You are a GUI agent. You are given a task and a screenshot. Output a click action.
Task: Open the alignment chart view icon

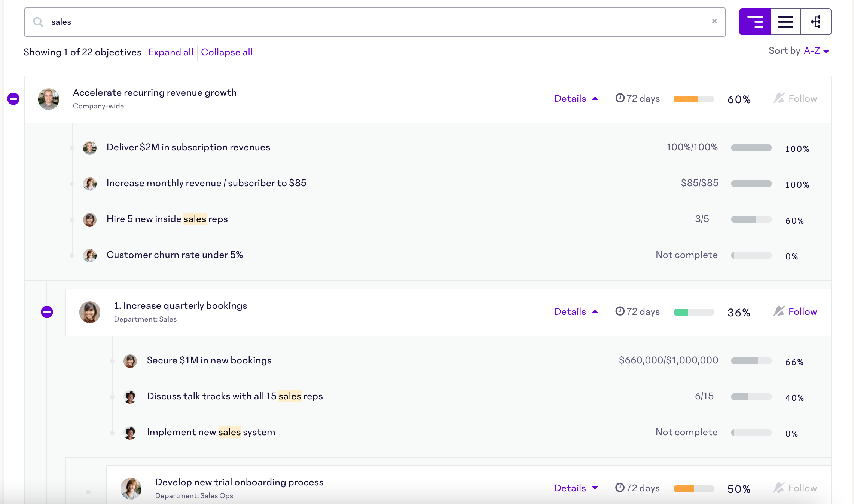(816, 22)
